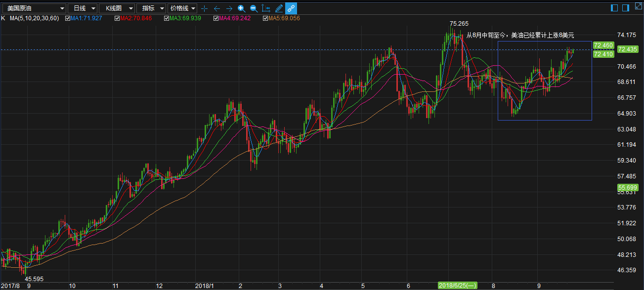Click the 72.460 price tag

pyautogui.click(x=603, y=45)
